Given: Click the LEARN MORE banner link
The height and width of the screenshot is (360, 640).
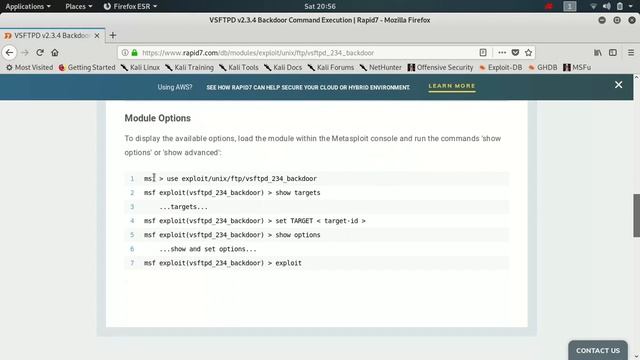Looking at the screenshot, I should click(452, 86).
